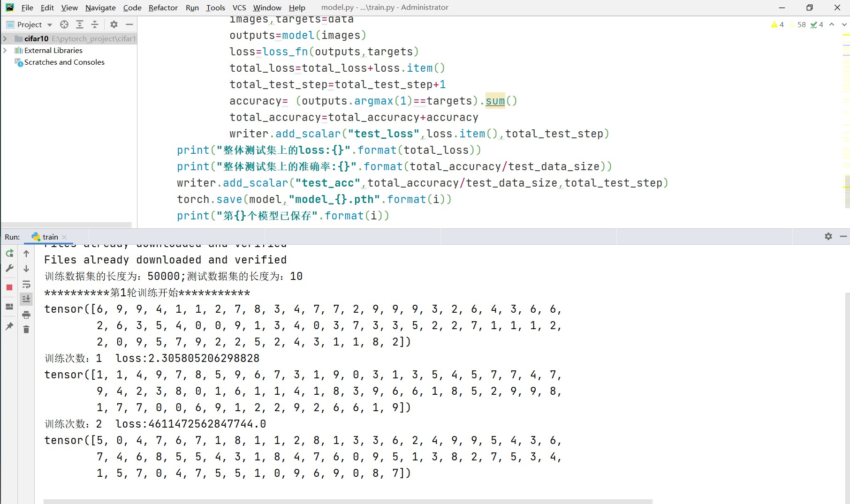850x504 pixels.
Task: Open the Help menu
Action: click(x=297, y=8)
